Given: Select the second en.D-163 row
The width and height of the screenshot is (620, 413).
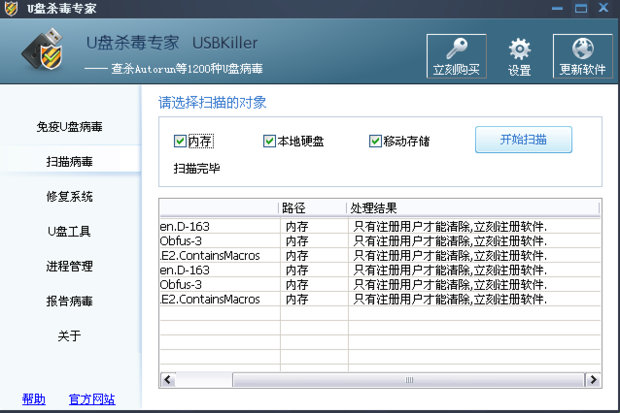Looking at the screenshot, I should tap(380, 270).
